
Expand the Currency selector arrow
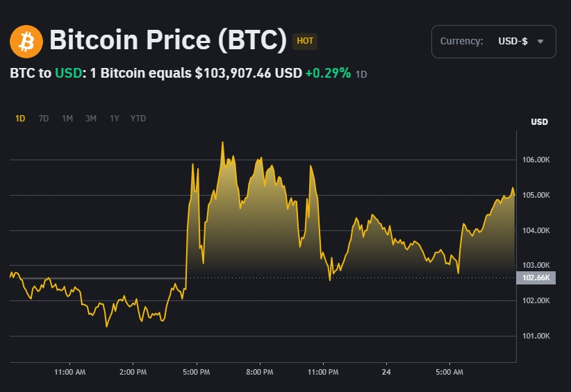pyautogui.click(x=540, y=42)
